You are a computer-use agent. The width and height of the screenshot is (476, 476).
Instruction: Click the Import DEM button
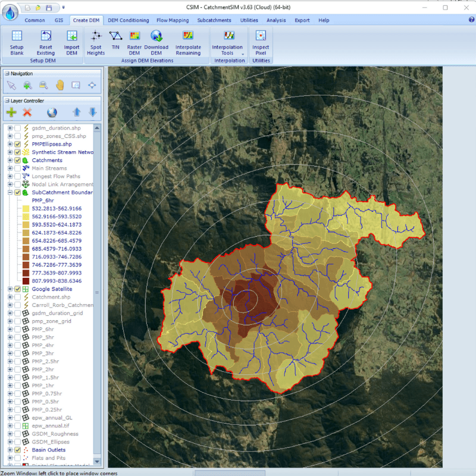click(x=72, y=43)
